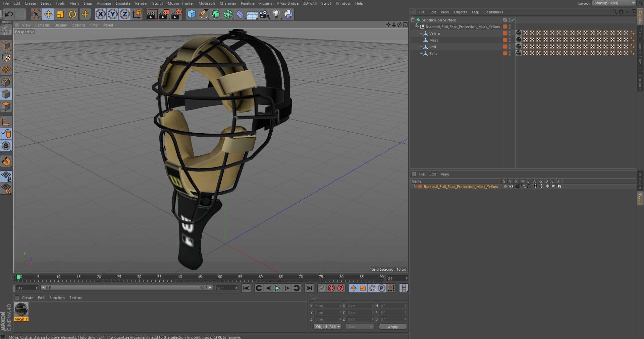This screenshot has height=339, width=644.
Task: Toggle layer Solo dot
Action: coord(505,186)
